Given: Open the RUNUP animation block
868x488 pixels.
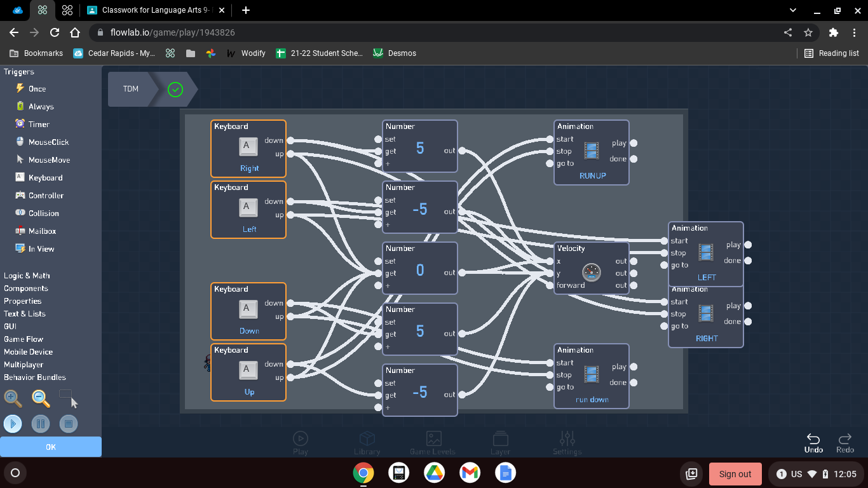Looking at the screenshot, I should (592, 152).
